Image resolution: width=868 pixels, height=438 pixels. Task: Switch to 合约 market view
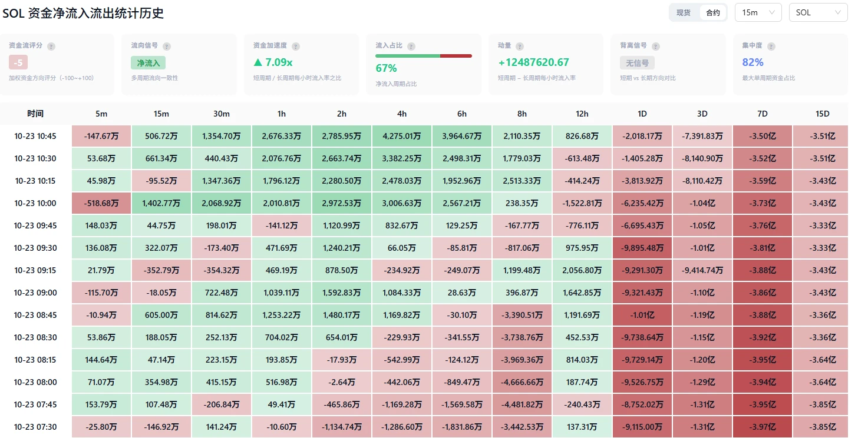tap(713, 12)
